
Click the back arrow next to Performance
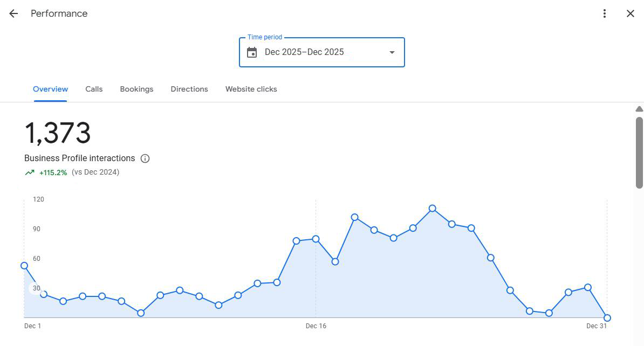pos(13,13)
